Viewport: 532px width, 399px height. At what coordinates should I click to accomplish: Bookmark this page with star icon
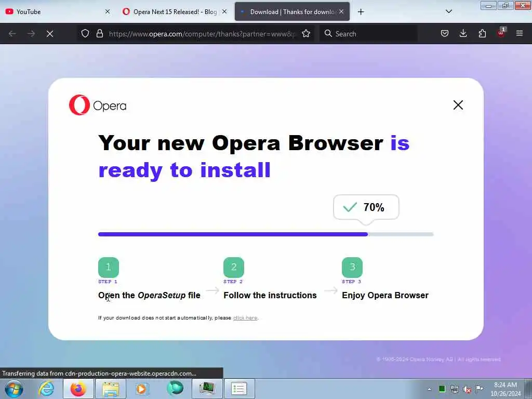pos(306,33)
